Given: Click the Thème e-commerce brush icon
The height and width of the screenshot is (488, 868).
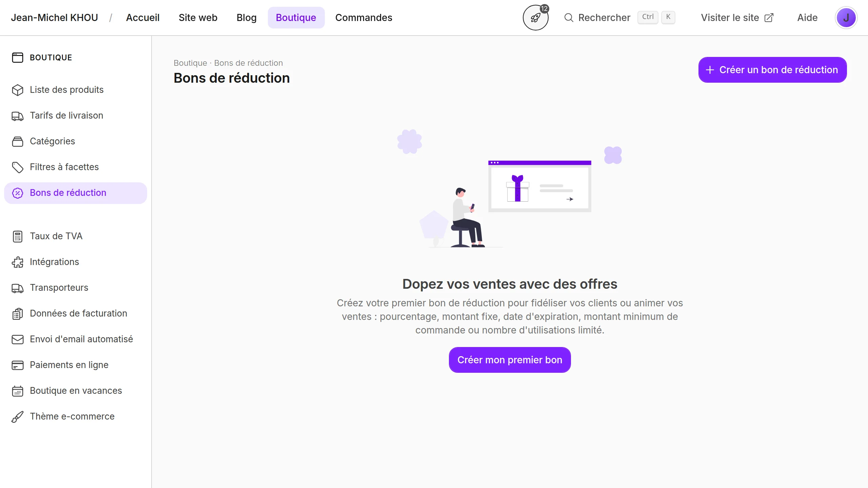Looking at the screenshot, I should pos(17,416).
